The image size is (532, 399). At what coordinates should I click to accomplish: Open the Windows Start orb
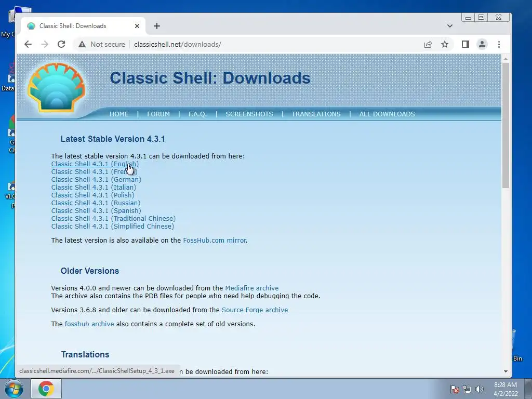pyautogui.click(x=14, y=389)
